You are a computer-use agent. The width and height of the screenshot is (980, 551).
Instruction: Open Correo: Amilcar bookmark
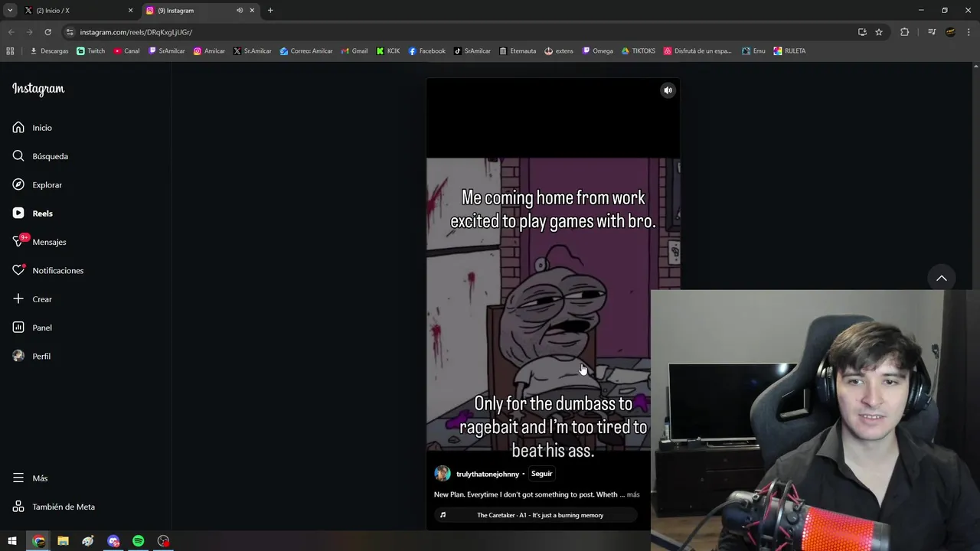click(306, 51)
